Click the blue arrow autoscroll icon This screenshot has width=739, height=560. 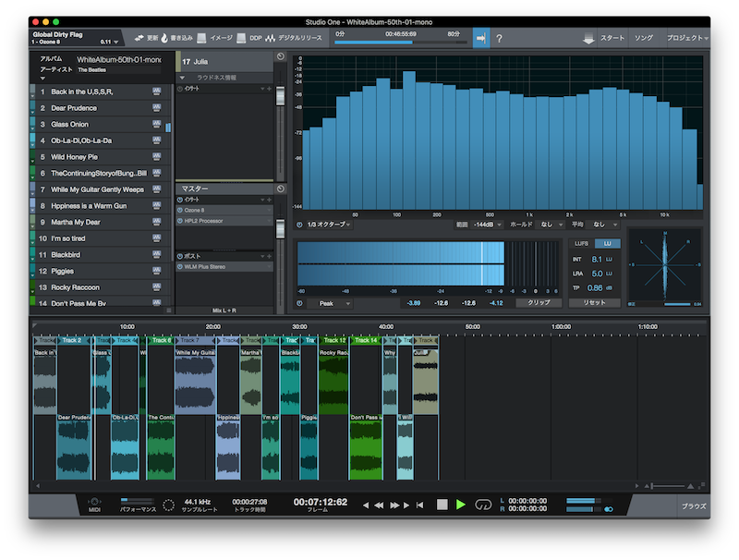(481, 38)
